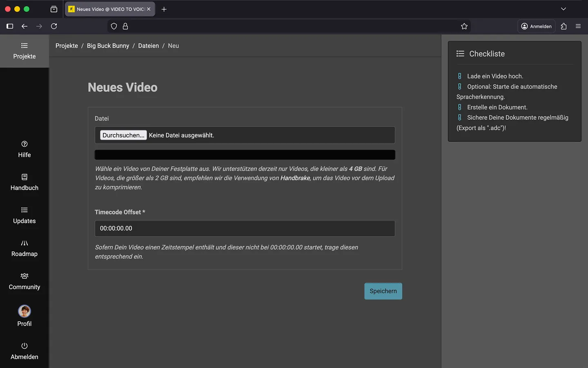Open the Community people icon
588x368 pixels.
pyautogui.click(x=24, y=276)
